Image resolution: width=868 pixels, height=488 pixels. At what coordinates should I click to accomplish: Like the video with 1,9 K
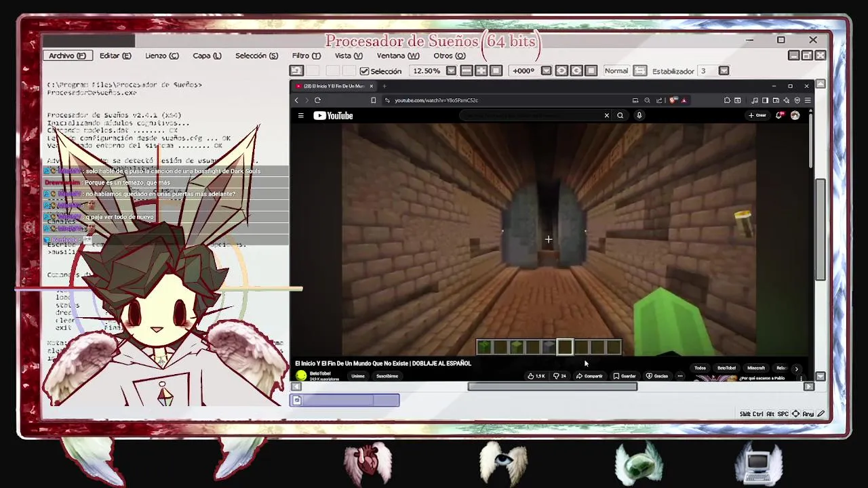coord(536,376)
